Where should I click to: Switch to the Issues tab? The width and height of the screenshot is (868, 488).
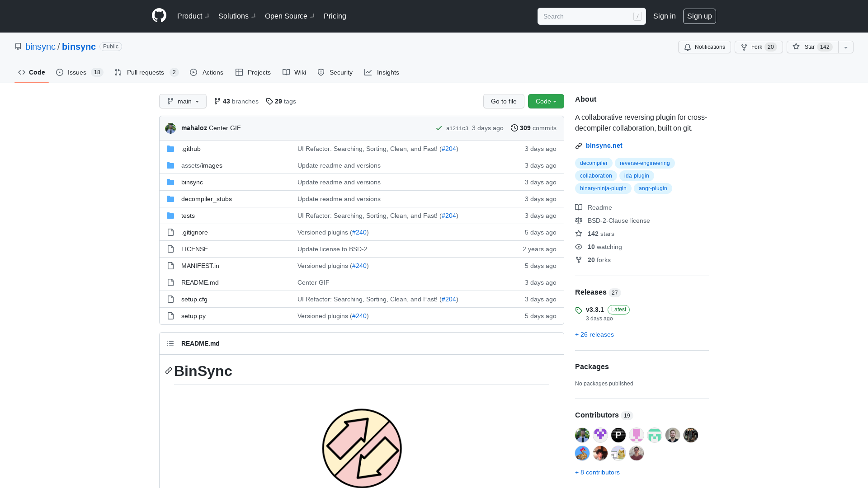77,72
